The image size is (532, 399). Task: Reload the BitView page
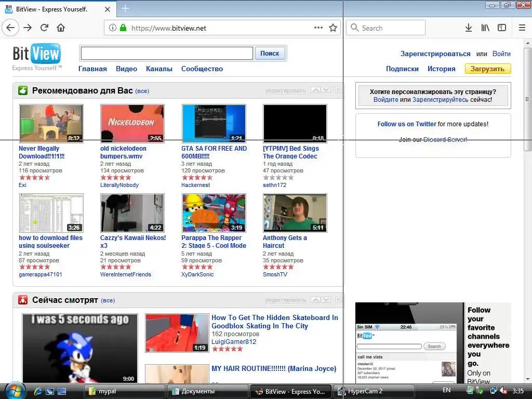point(44,28)
